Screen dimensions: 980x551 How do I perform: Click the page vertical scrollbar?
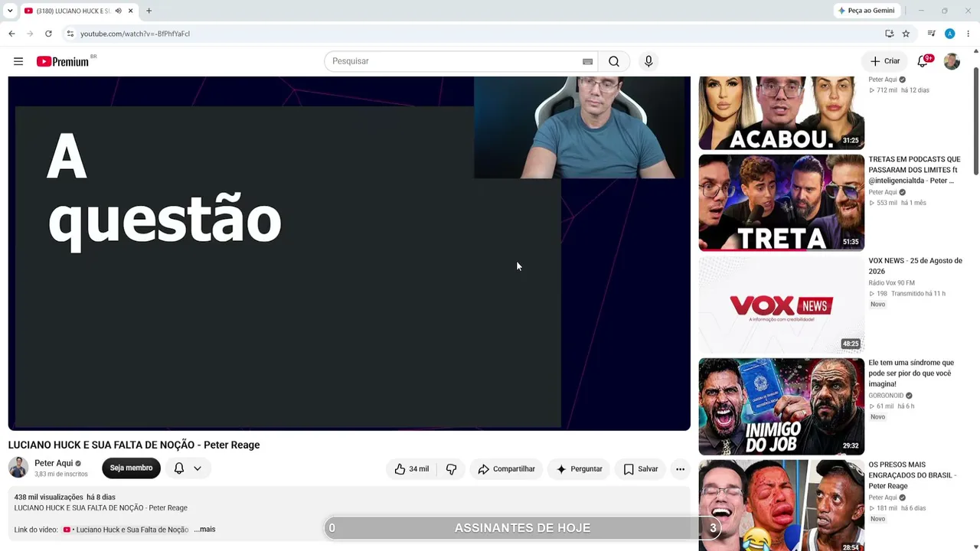[975, 122]
